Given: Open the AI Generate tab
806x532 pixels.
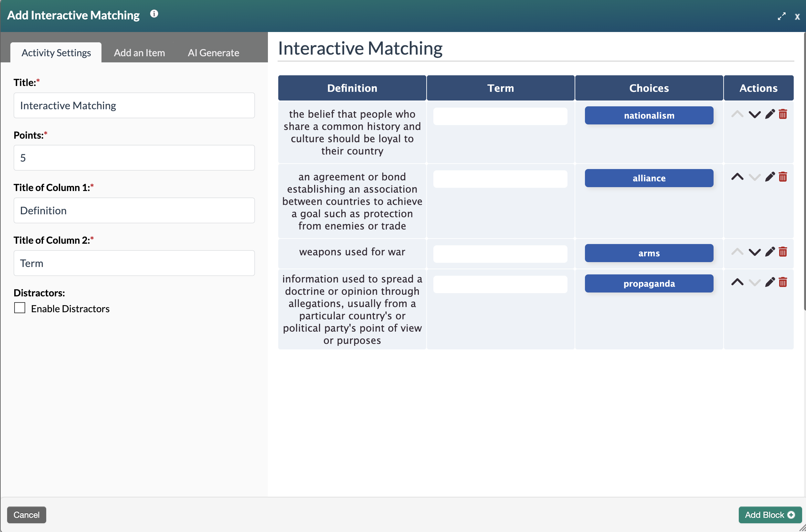Looking at the screenshot, I should coord(213,53).
